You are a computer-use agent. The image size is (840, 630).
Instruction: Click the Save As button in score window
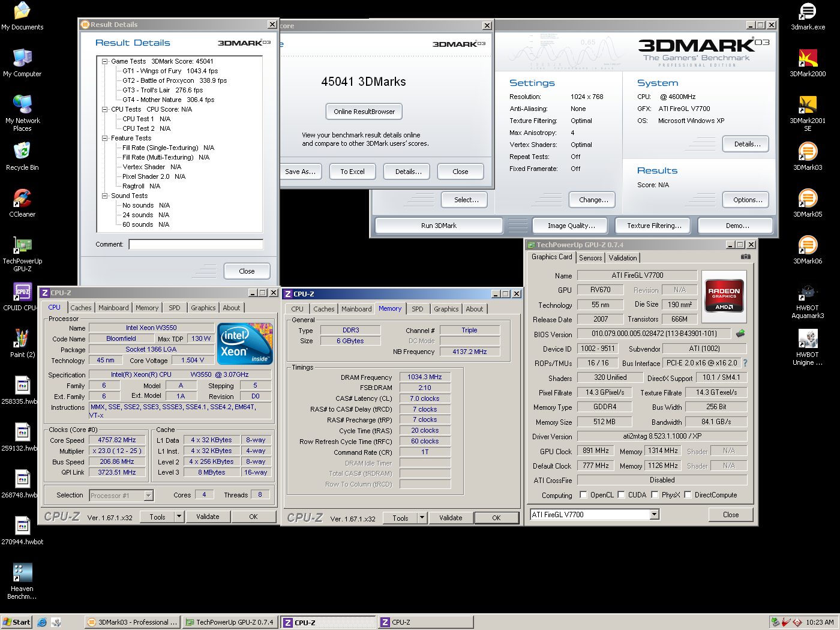pos(301,172)
